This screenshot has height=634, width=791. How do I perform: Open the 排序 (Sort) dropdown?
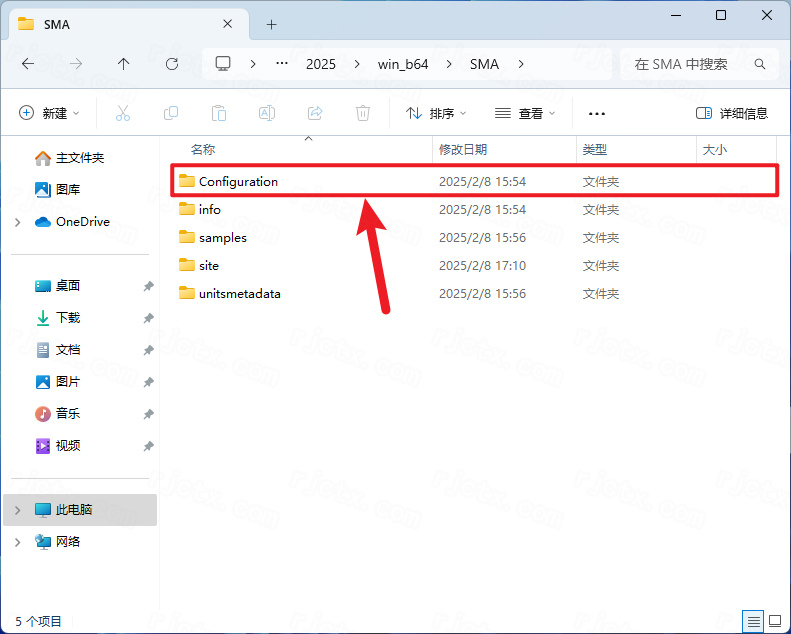click(436, 113)
